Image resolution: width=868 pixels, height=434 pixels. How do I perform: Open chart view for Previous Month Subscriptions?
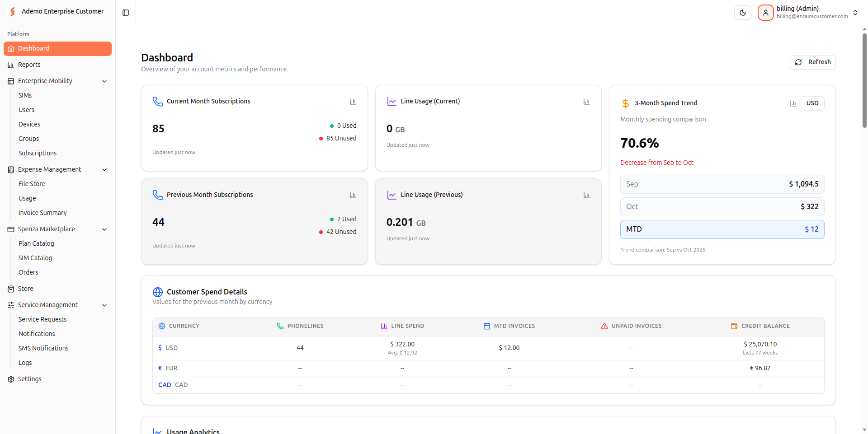353,195
